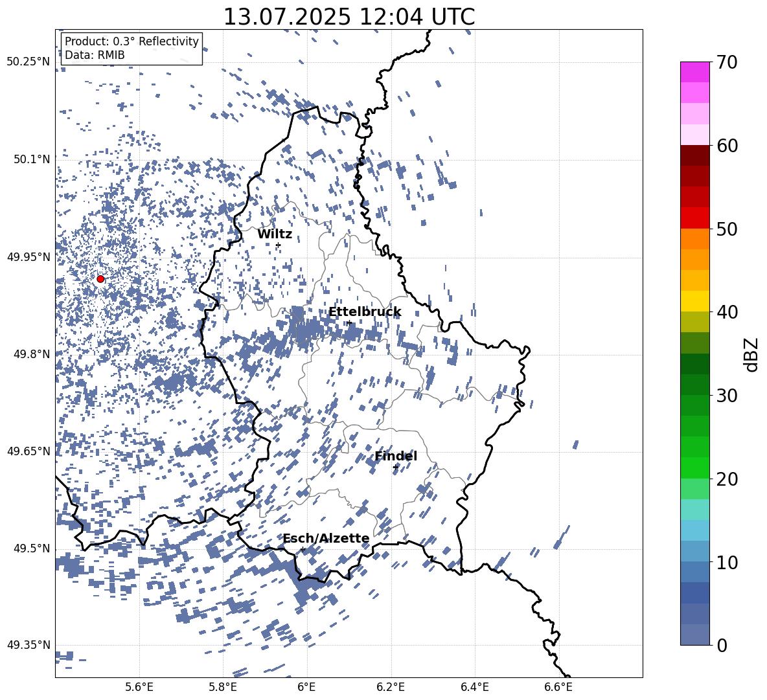Click the orange swatch just below 50
The image size is (767, 700).
[694, 239]
